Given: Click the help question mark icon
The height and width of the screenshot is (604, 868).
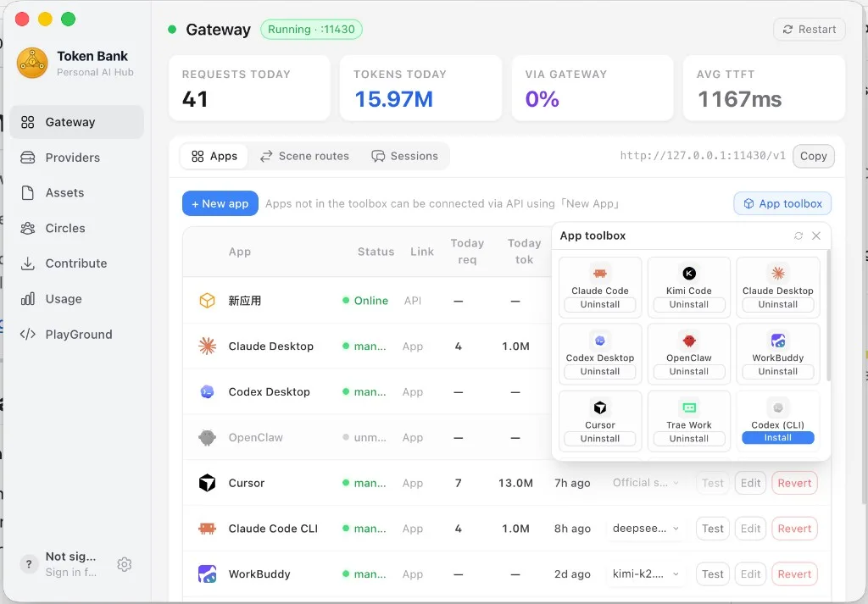Looking at the screenshot, I should (x=29, y=564).
